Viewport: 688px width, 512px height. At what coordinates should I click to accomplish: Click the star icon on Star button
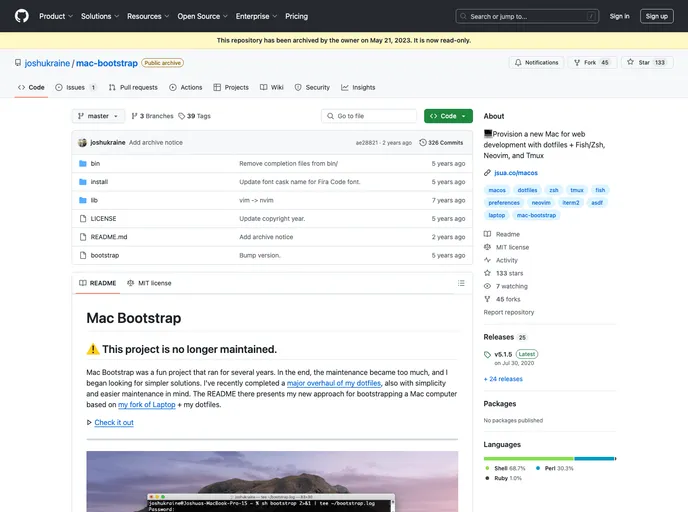(631, 62)
